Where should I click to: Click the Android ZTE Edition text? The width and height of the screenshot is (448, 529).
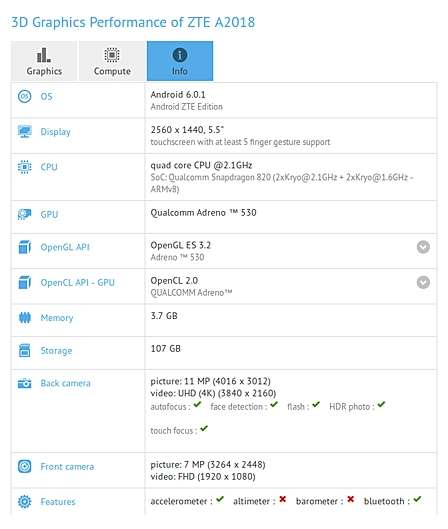[x=187, y=107]
